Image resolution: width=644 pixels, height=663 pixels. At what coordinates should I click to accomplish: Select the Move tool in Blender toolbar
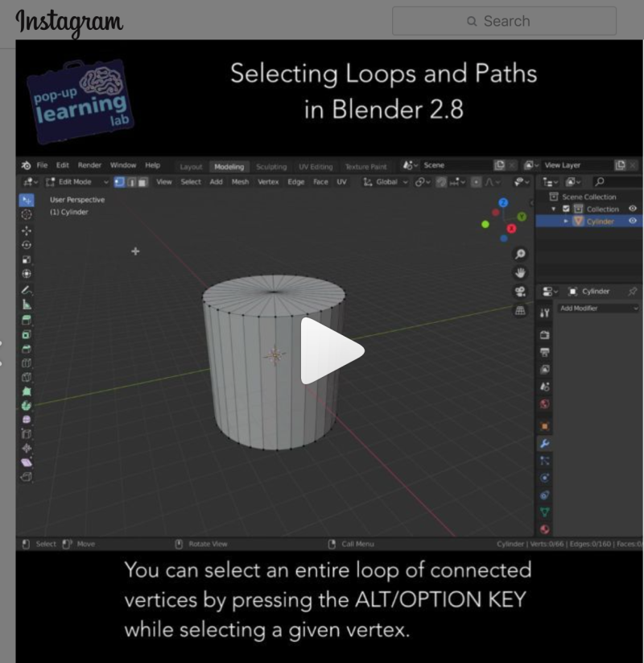click(x=27, y=230)
